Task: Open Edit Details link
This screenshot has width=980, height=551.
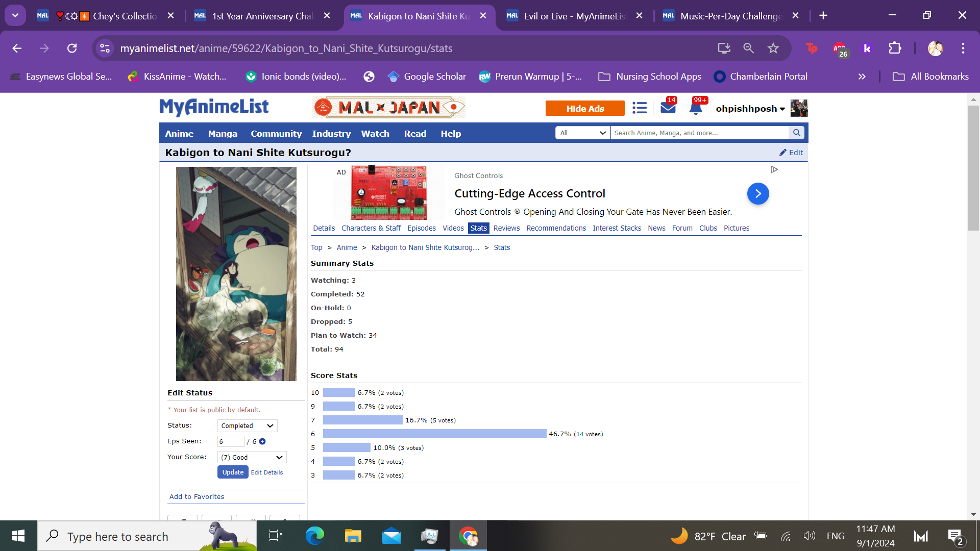Action: [x=267, y=472]
